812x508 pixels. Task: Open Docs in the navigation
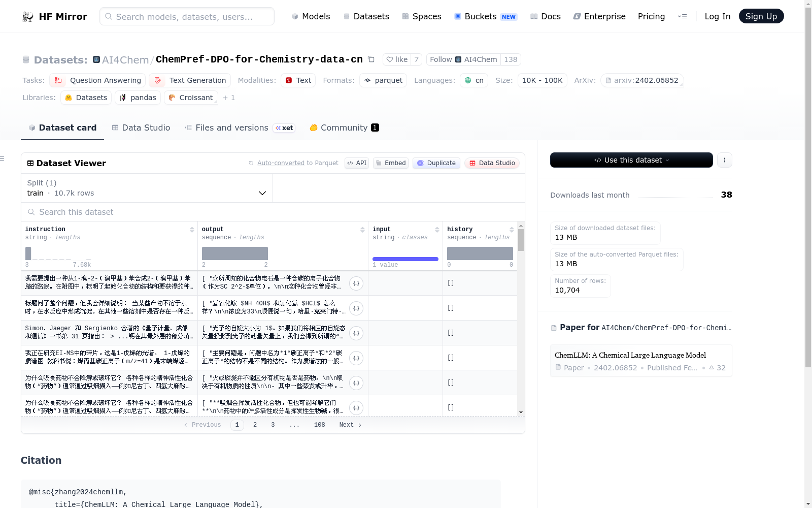(x=546, y=17)
